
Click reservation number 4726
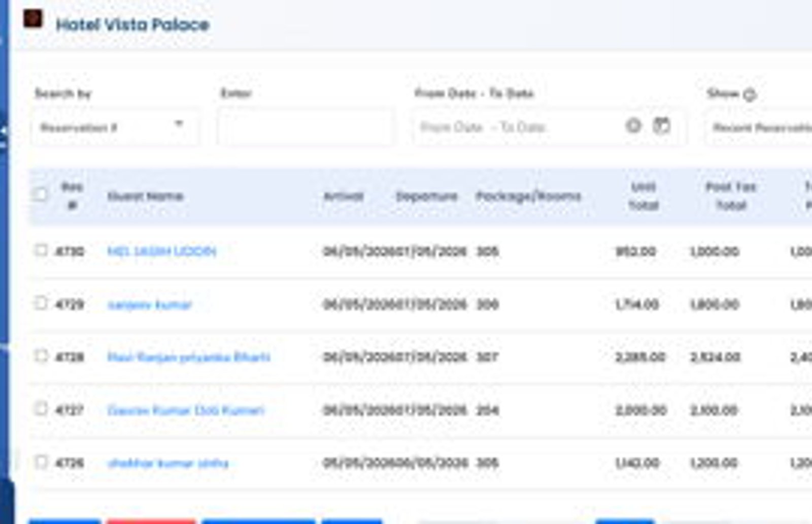click(70, 463)
